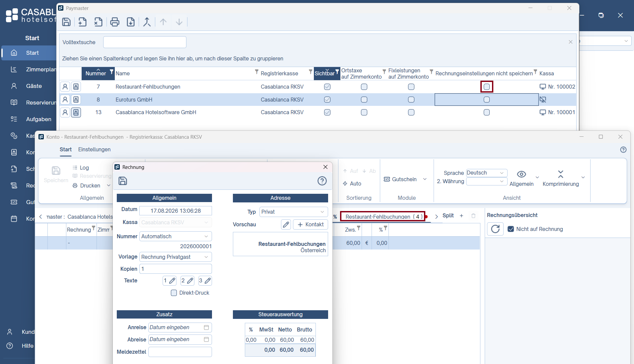Screen dimensions: 634x364
Task: Click the Anreise date field
Action: [x=180, y=328]
